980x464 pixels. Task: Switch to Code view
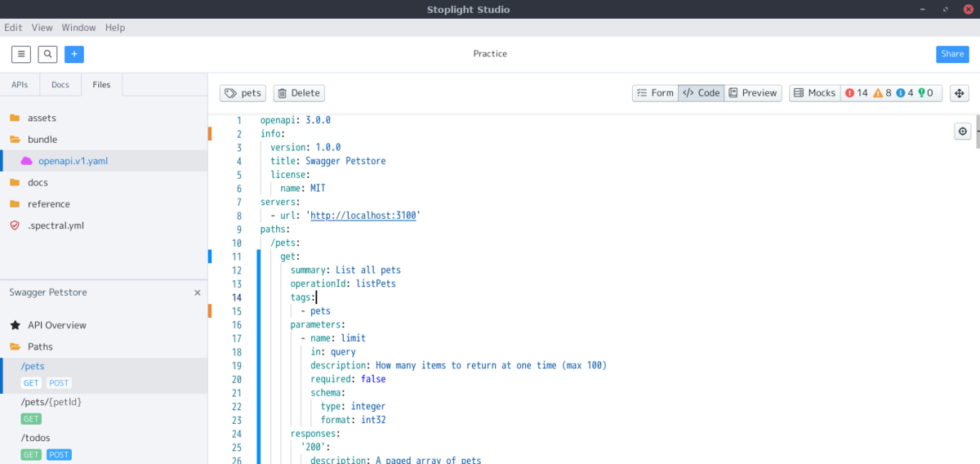701,93
